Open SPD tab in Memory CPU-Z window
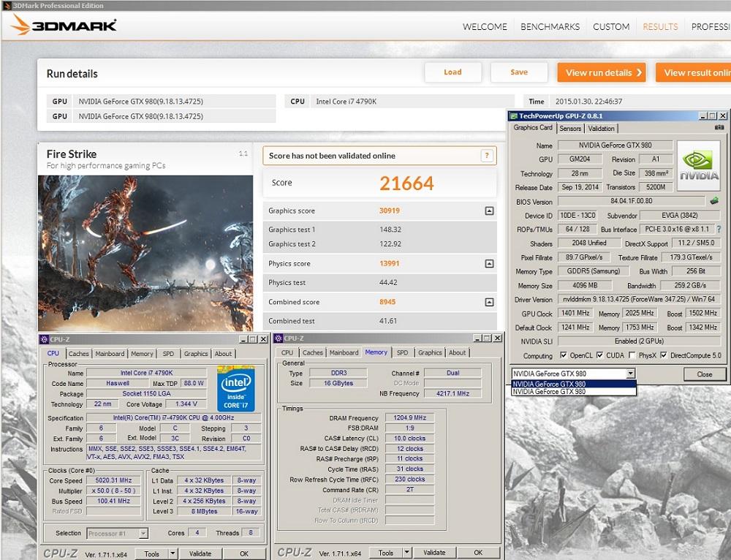Viewport: 731px width, 560px height. point(402,353)
